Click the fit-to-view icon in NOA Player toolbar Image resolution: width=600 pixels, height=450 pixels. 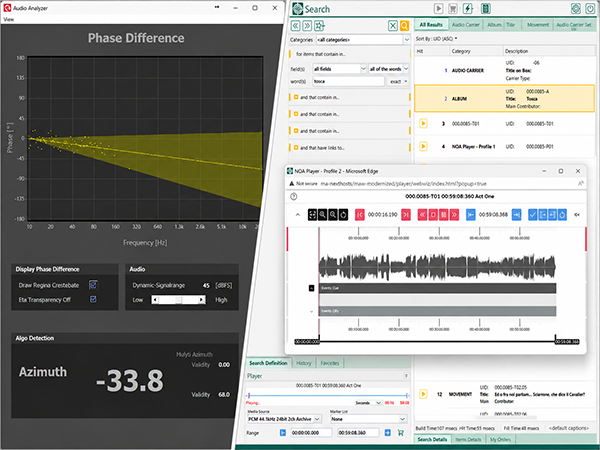312,215
